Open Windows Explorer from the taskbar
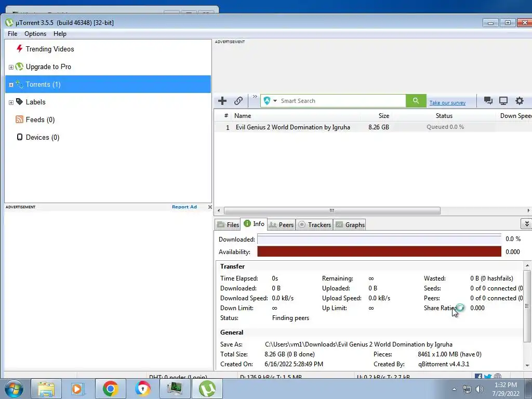The height and width of the screenshot is (399, 532). pyautogui.click(x=46, y=389)
